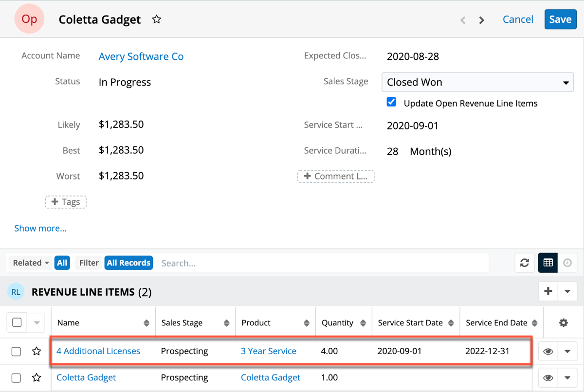Star the Coletta Gadget opportunity as favorite
584x392 pixels.
156,19
